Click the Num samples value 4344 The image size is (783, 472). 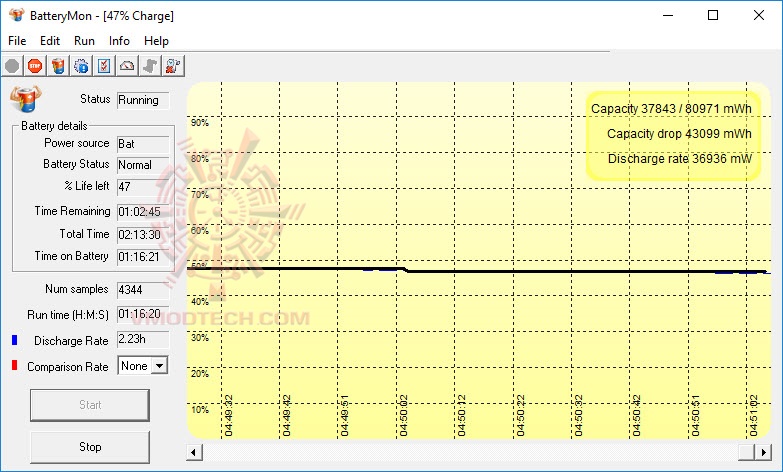coord(143,290)
